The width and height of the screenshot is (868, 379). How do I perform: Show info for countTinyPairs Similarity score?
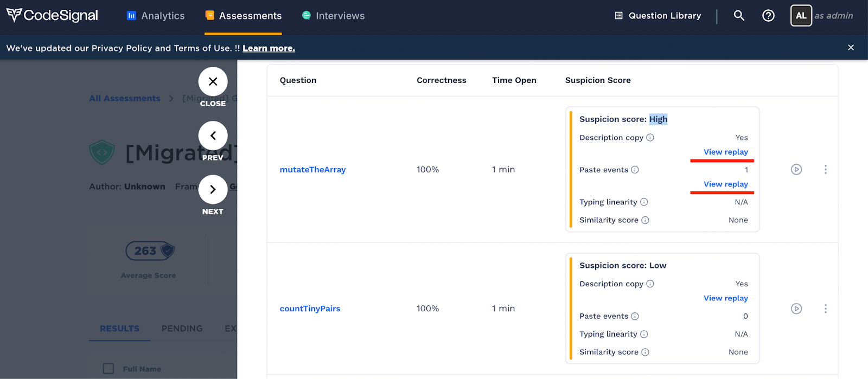point(645,352)
